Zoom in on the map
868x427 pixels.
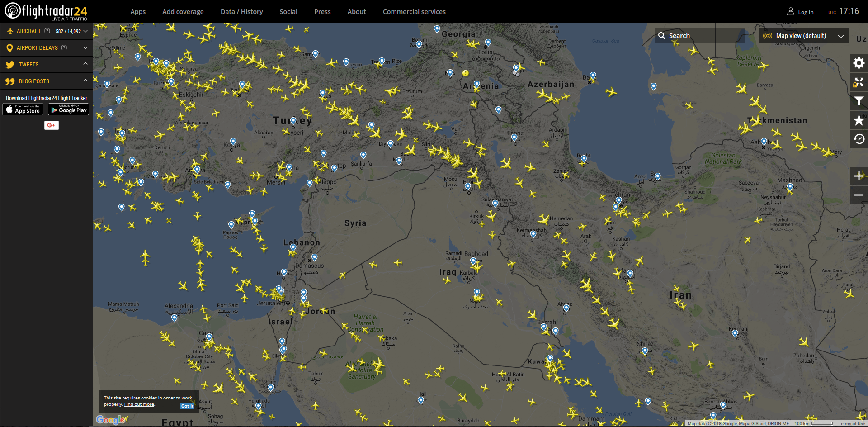tap(859, 176)
